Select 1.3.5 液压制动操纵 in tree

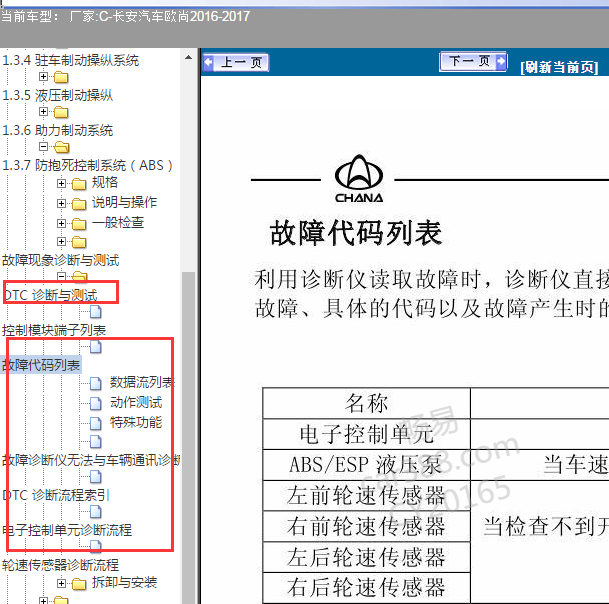(x=57, y=96)
